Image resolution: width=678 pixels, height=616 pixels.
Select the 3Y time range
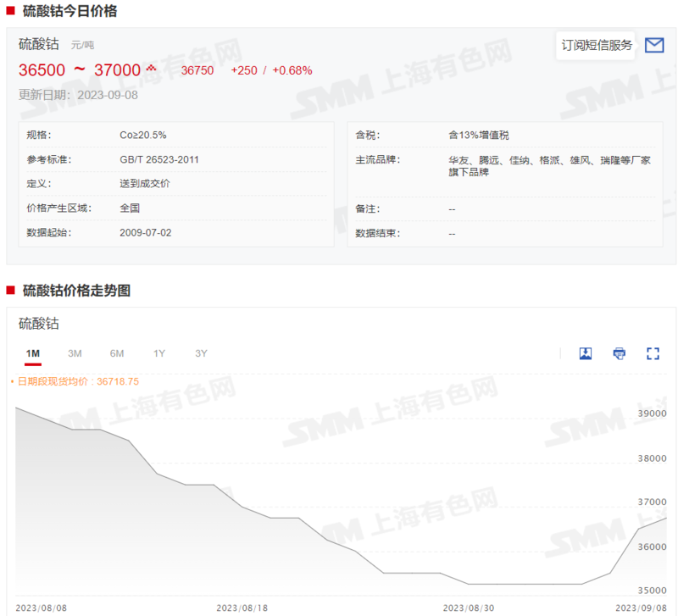point(200,353)
